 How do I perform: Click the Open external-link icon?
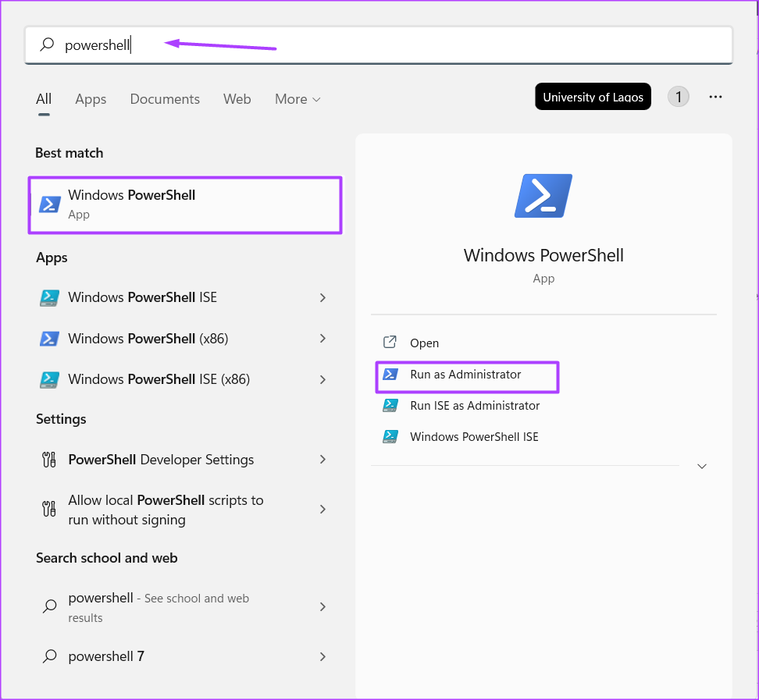390,343
